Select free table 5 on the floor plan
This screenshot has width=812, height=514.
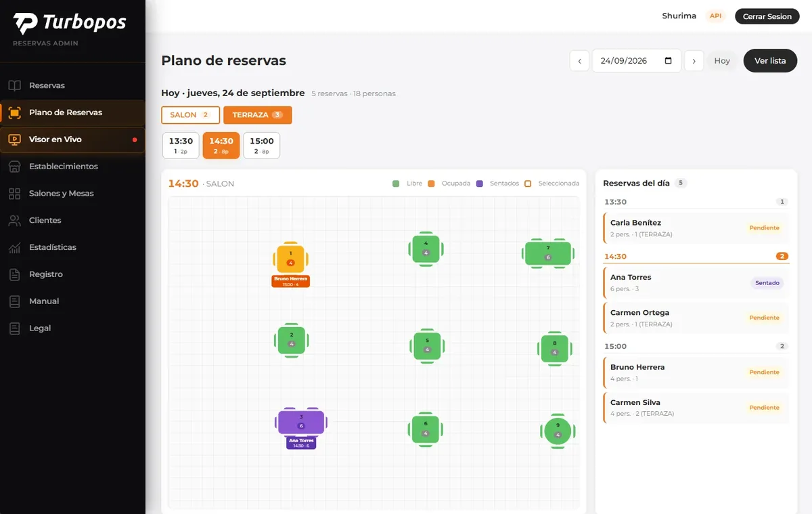click(x=427, y=346)
